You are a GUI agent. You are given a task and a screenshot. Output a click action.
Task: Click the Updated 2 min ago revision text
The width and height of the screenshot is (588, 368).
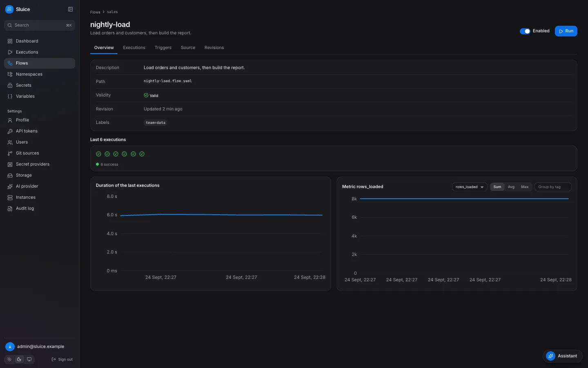click(163, 109)
